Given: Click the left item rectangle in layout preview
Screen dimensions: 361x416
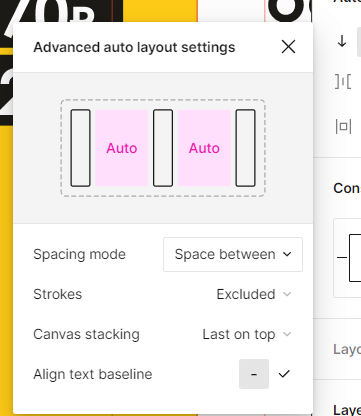Looking at the screenshot, I should tap(80, 148).
